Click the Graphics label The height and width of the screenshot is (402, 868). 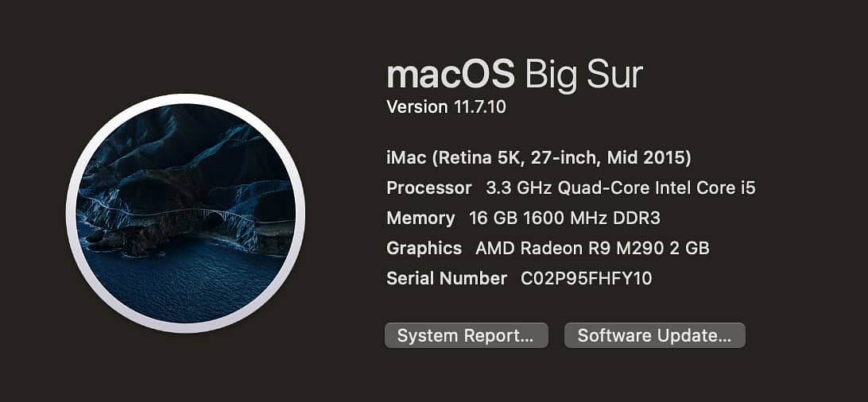click(x=424, y=248)
